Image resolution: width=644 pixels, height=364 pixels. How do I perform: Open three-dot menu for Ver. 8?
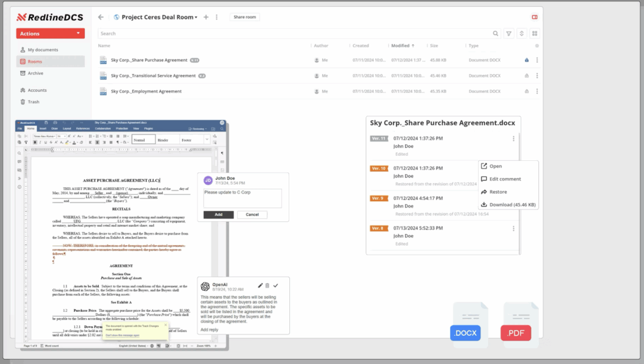click(513, 229)
